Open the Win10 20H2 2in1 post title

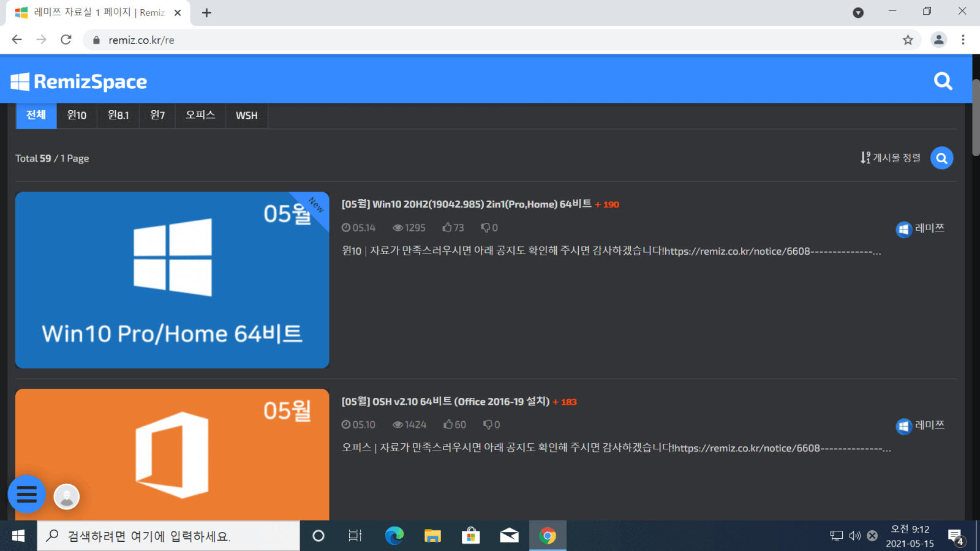466,204
